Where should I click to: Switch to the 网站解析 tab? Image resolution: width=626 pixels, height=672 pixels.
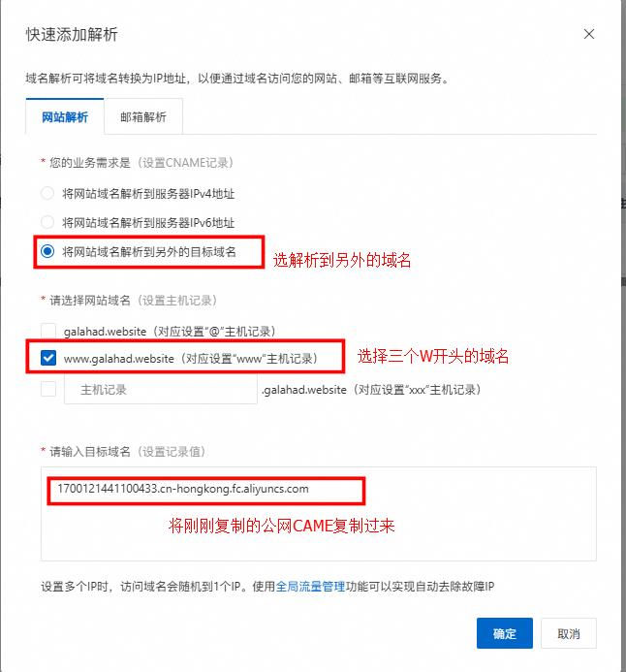(x=65, y=116)
